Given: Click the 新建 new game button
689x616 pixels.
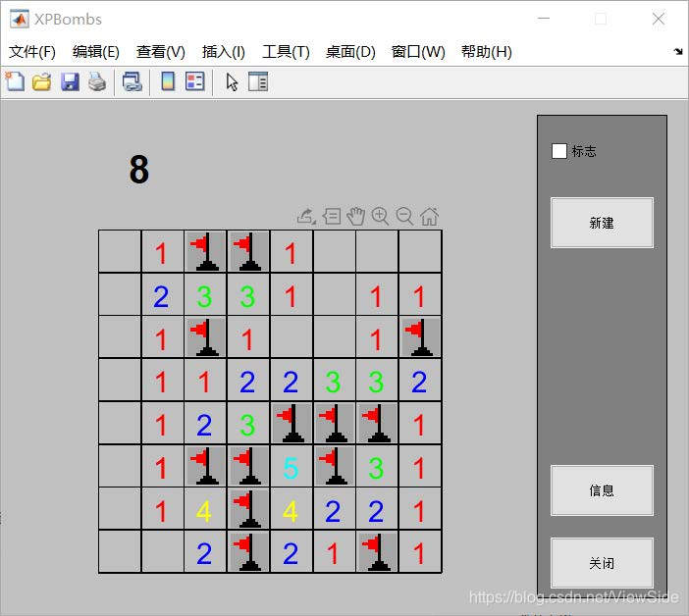Looking at the screenshot, I should (602, 223).
